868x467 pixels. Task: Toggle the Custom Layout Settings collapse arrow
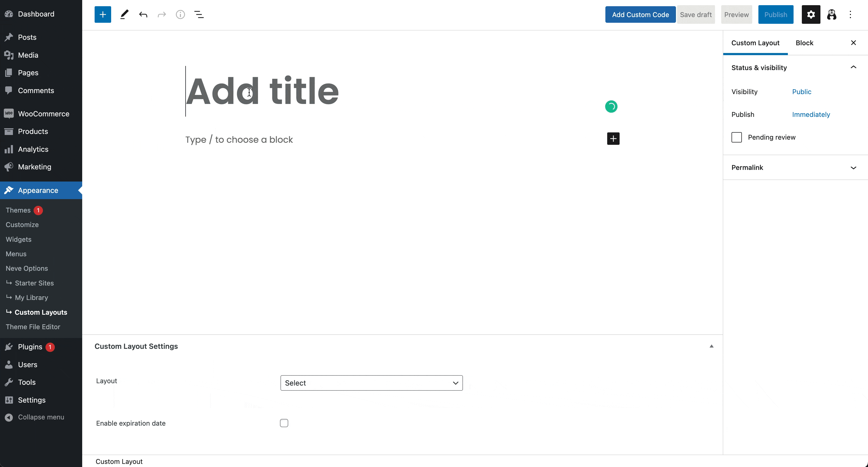pyautogui.click(x=712, y=346)
